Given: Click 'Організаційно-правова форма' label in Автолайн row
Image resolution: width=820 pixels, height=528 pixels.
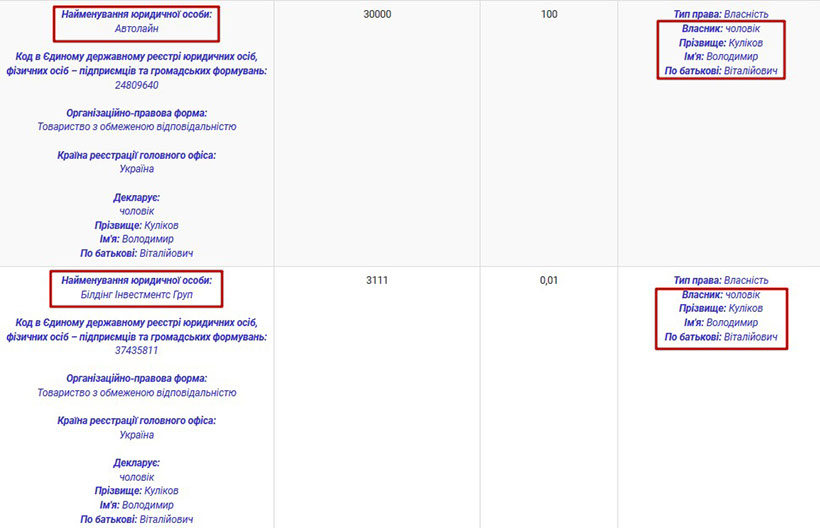Looking at the screenshot, I should pyautogui.click(x=136, y=113).
